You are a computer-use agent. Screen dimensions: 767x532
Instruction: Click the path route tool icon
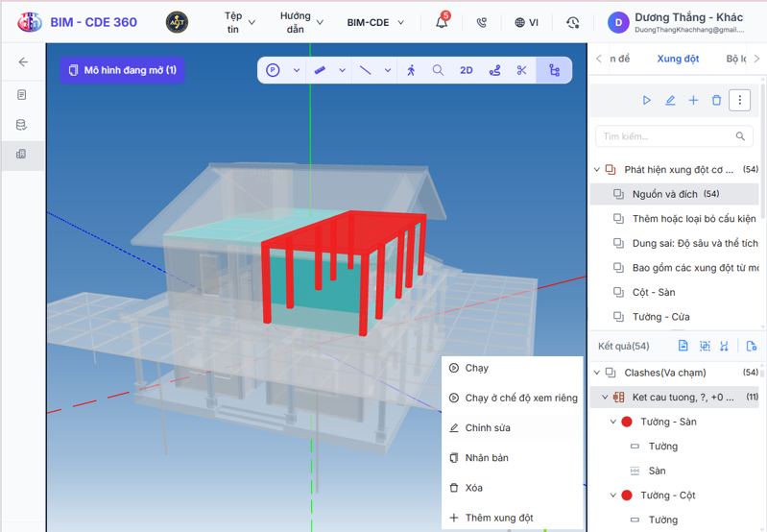[494, 70]
